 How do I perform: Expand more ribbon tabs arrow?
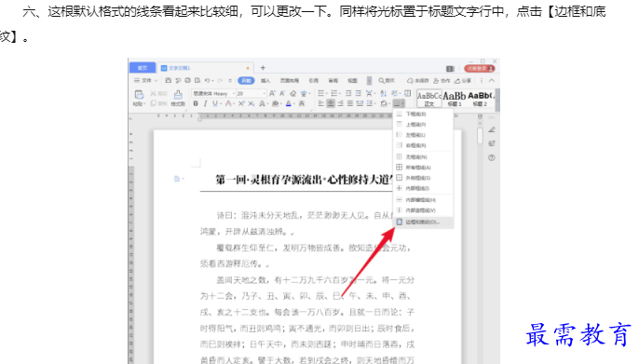369,81
